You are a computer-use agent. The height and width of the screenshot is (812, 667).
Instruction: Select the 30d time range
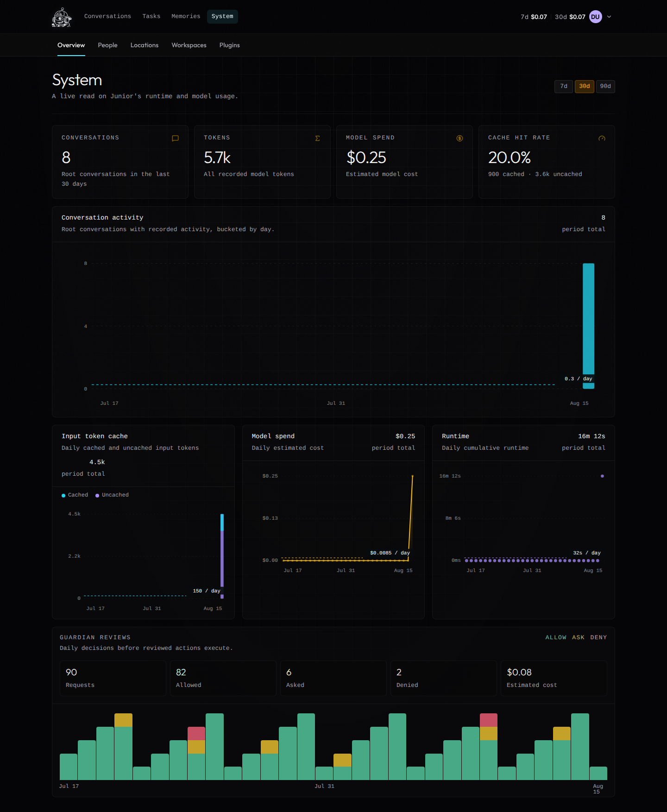tap(585, 87)
